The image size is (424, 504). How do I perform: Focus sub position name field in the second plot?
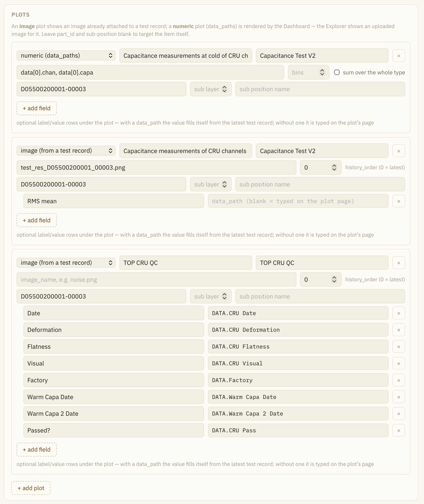(x=320, y=184)
